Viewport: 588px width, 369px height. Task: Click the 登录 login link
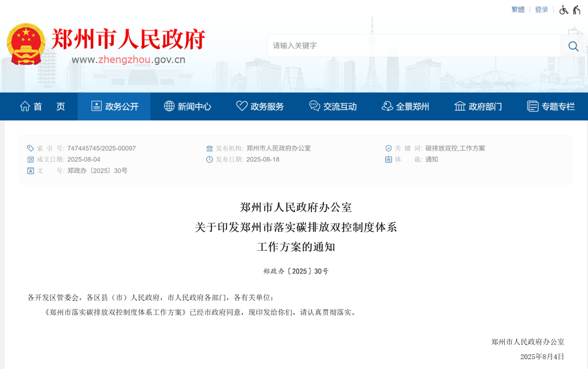542,10
